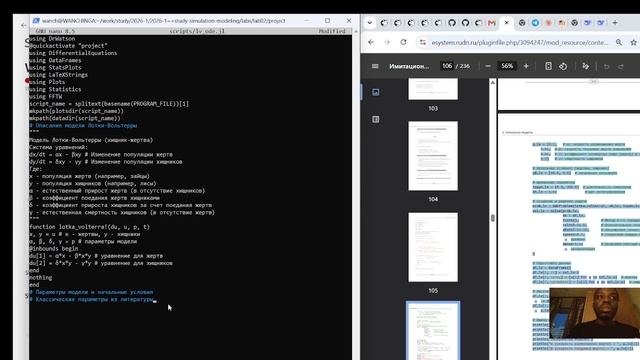Click the 'mkpath(datadir(script_name))' line
The image size is (640, 360).
tap(75, 118)
